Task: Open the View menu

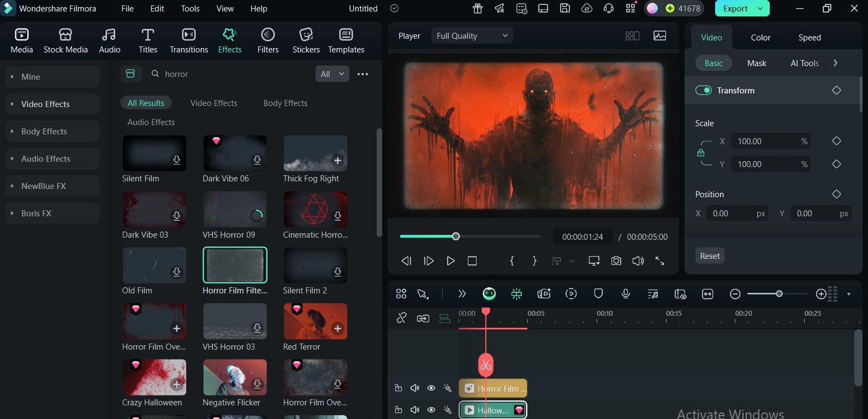Action: pos(225,8)
